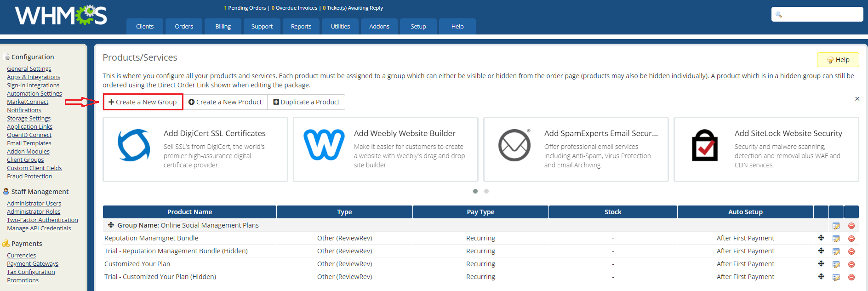Delete Trial - Reputation Management Bundle (Hidden)
Screen dimensions: 868x291
(x=851, y=251)
